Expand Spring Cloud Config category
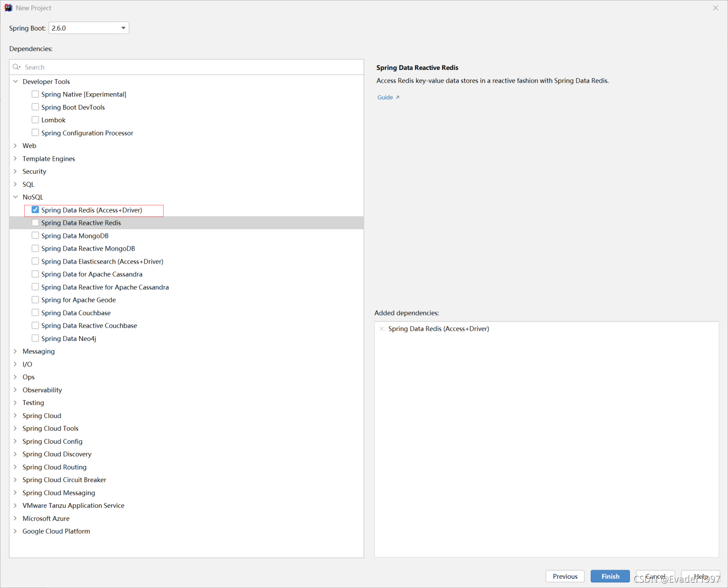Image resolution: width=728 pixels, height=588 pixels. point(16,441)
